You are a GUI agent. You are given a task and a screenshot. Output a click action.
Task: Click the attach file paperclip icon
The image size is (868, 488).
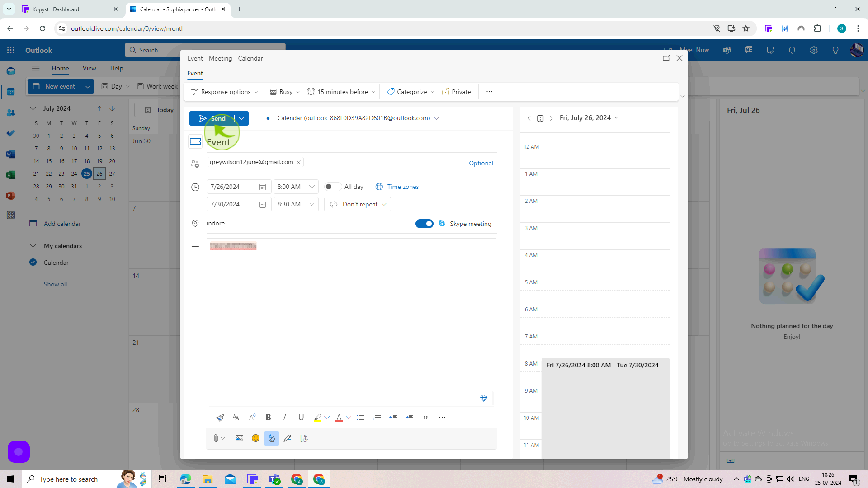(216, 438)
